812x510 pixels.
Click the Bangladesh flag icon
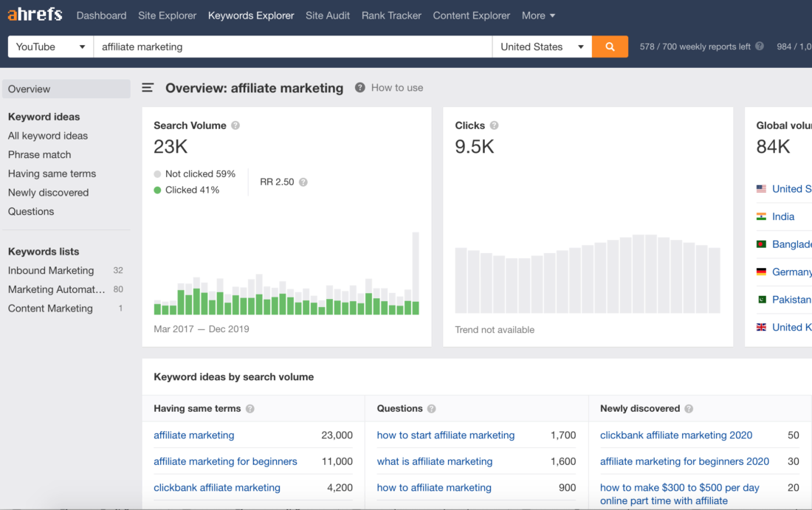pyautogui.click(x=761, y=244)
